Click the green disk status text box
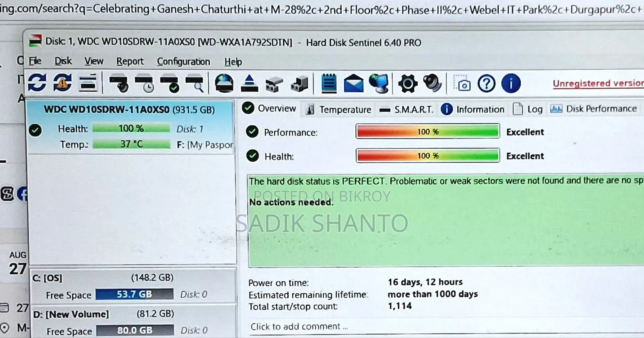 pyautogui.click(x=446, y=221)
